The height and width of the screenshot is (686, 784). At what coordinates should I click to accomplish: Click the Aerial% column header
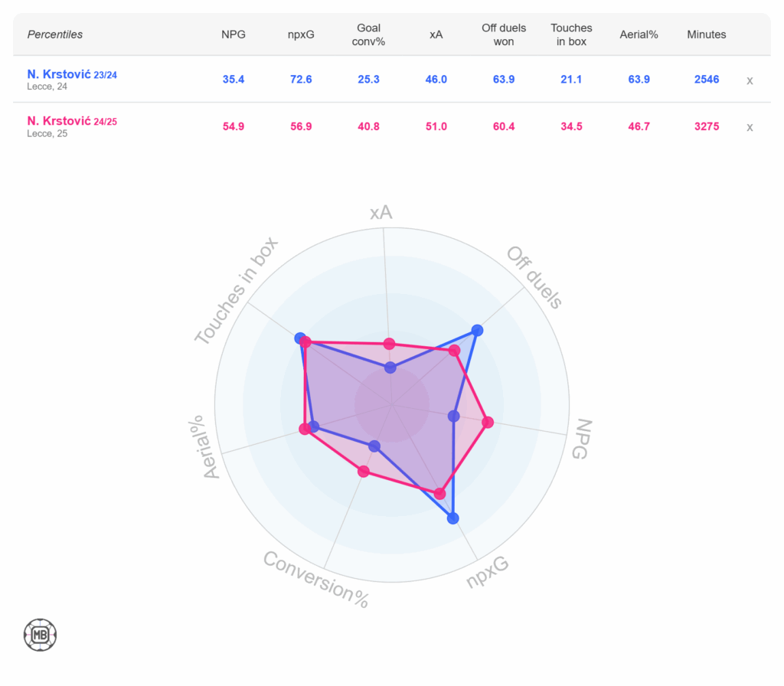click(639, 34)
